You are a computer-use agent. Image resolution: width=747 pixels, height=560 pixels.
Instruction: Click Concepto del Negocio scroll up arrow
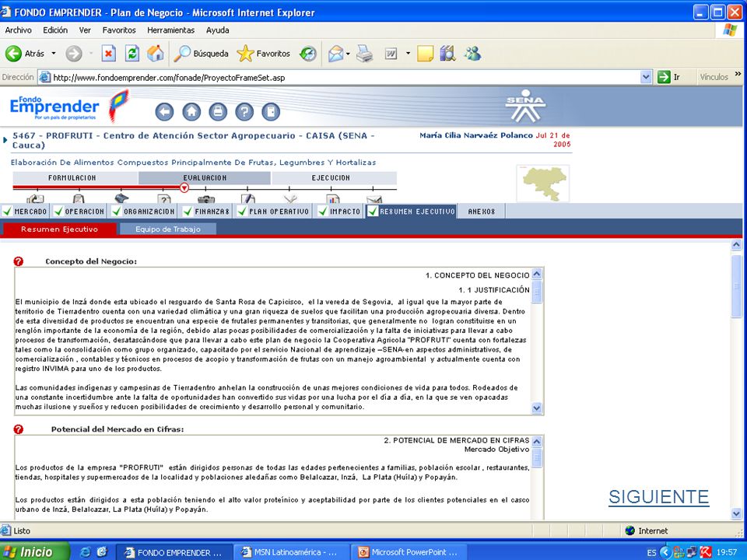point(537,274)
